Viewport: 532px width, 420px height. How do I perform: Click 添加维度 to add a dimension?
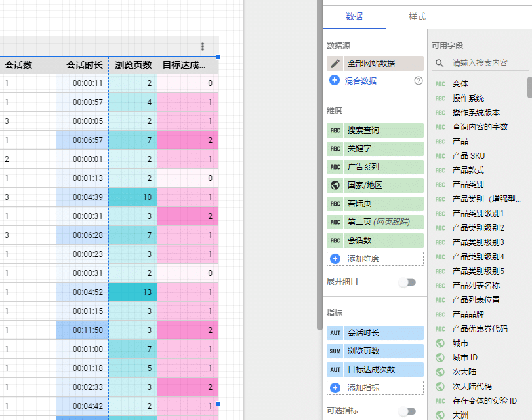375,259
